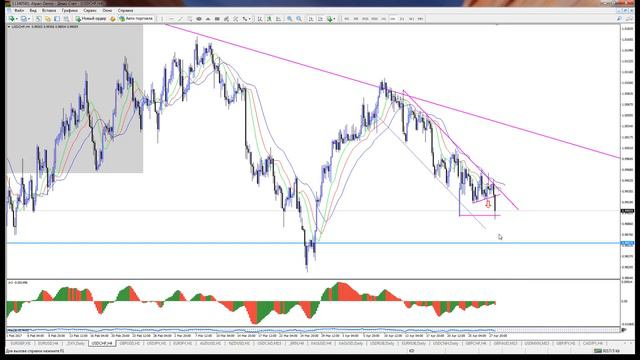The height and width of the screenshot is (360, 640).
Task: Select the M1 timeframe button
Action: coord(346,18)
